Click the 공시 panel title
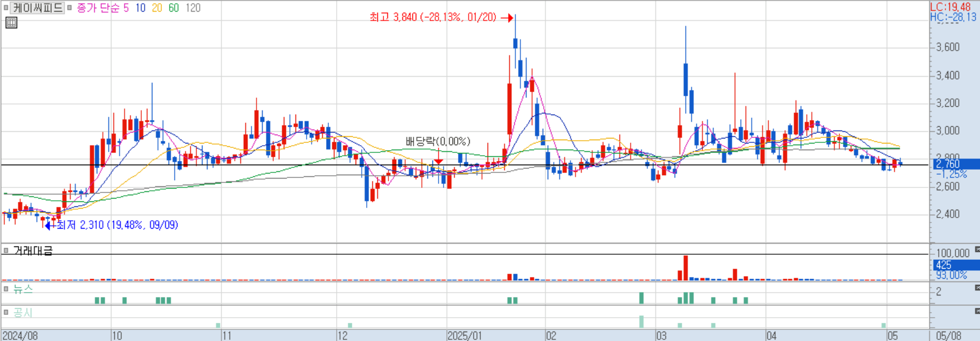The height and width of the screenshot is (341, 980). (23, 313)
